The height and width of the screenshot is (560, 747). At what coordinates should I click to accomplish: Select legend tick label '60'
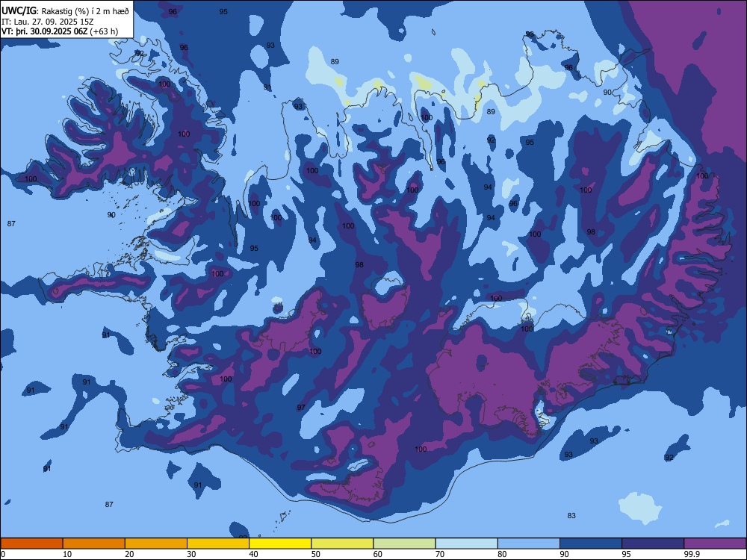378,554
